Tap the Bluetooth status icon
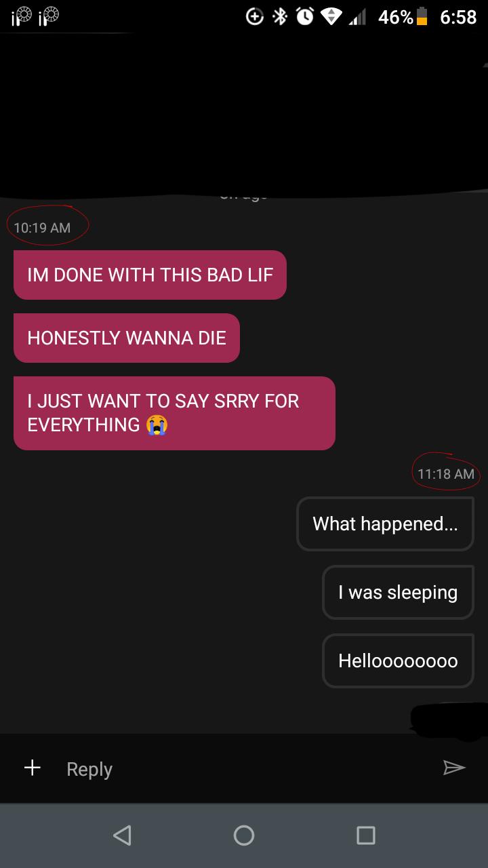The image size is (488, 868). point(279,17)
